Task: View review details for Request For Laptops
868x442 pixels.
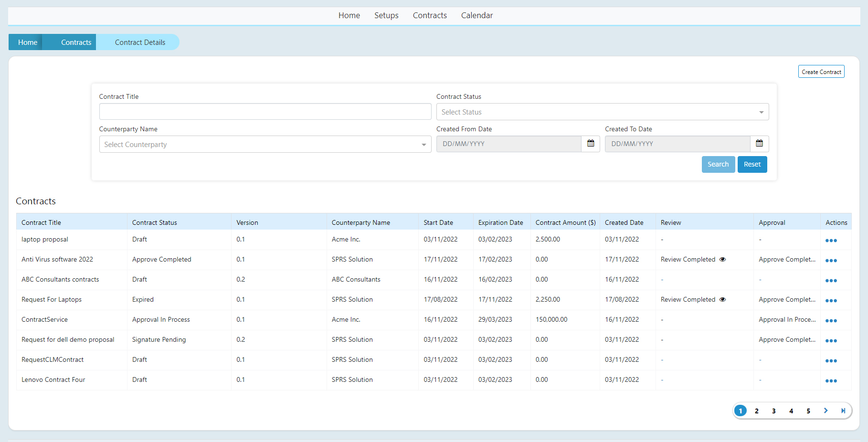Action: [x=722, y=300]
